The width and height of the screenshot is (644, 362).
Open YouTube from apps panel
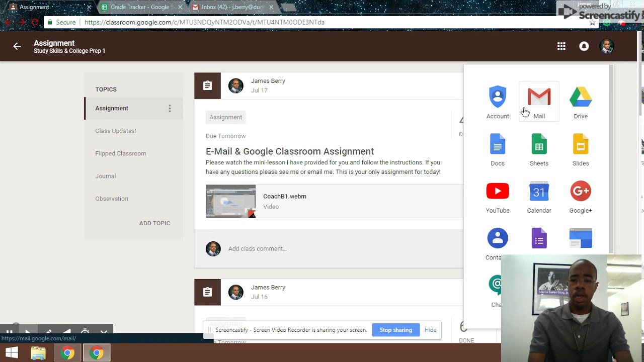pyautogui.click(x=498, y=196)
